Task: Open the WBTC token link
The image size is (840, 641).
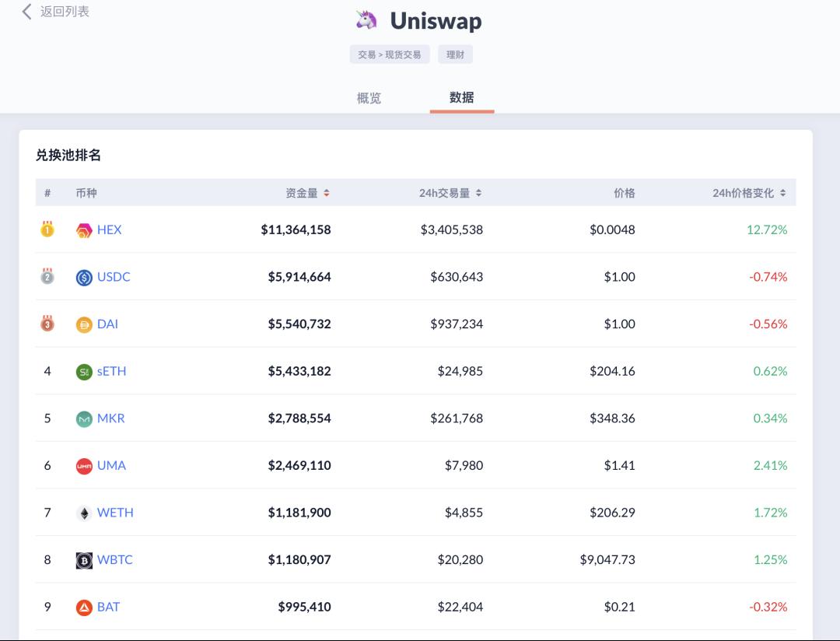Action: (114, 559)
